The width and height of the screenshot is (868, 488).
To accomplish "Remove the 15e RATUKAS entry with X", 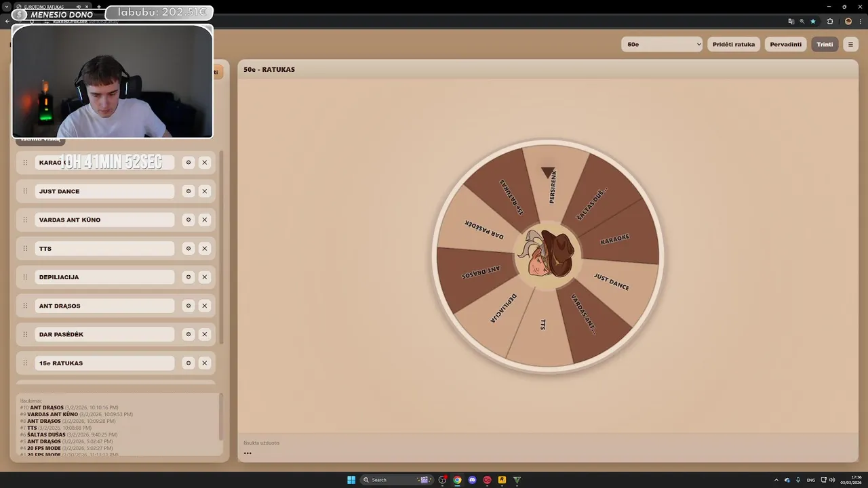I will click(205, 363).
